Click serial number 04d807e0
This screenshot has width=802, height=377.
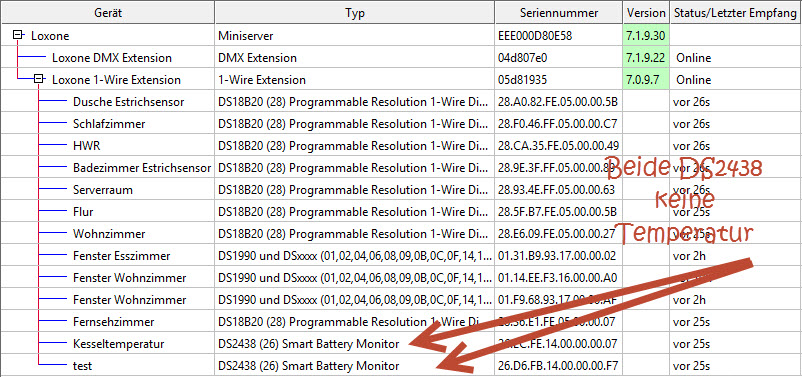click(522, 58)
